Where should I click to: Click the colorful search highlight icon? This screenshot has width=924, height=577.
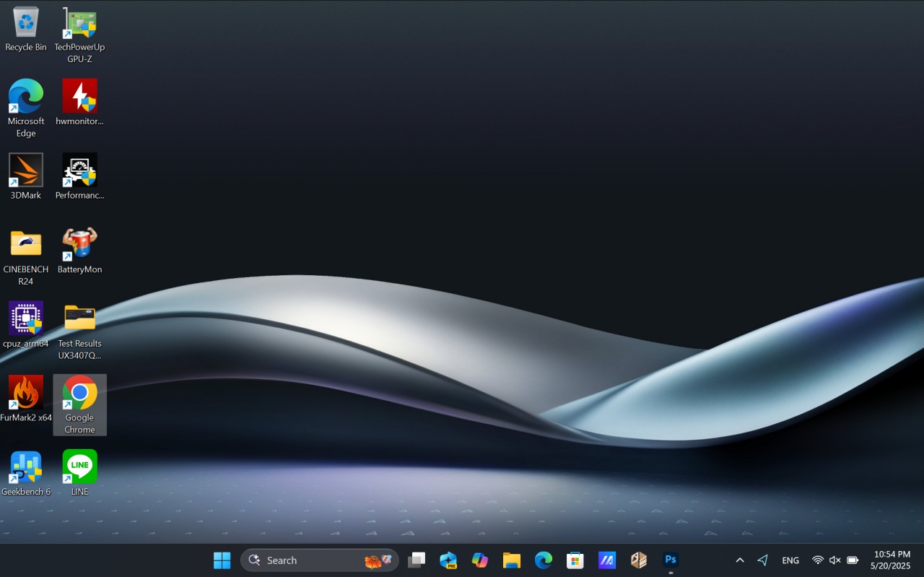point(378,560)
